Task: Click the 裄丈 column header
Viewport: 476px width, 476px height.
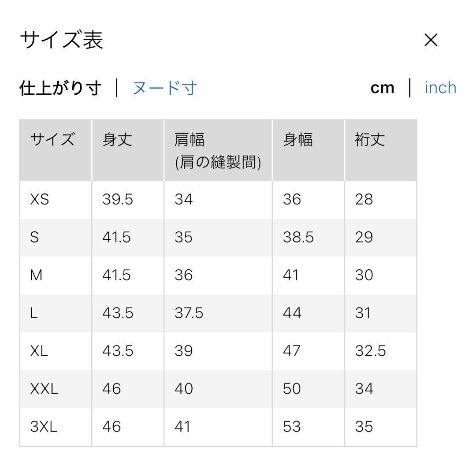Action: click(381, 150)
